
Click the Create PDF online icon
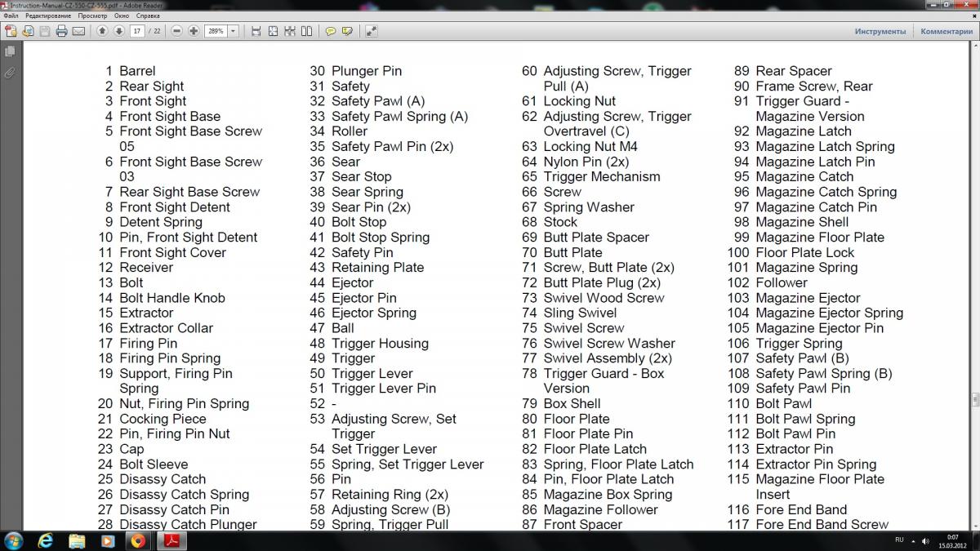(x=11, y=31)
